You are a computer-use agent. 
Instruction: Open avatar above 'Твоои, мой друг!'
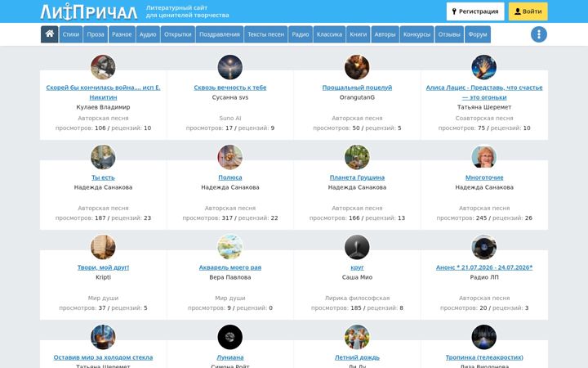coord(103,247)
